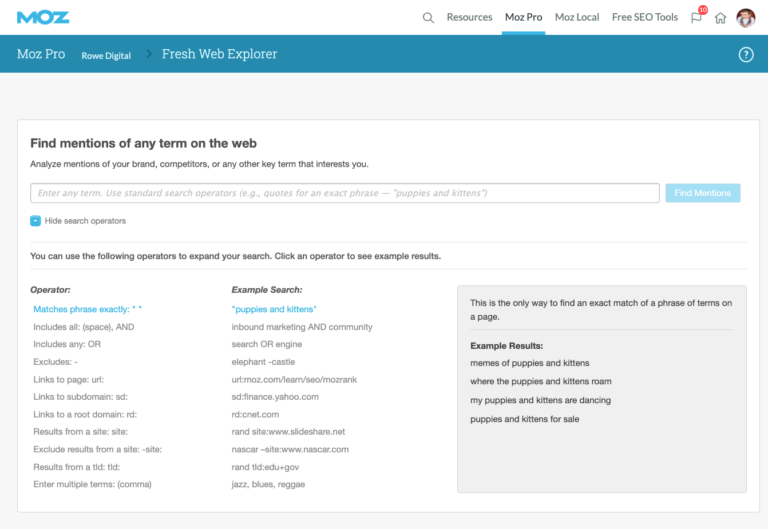
Task: Open user profile avatar
Action: click(745, 18)
